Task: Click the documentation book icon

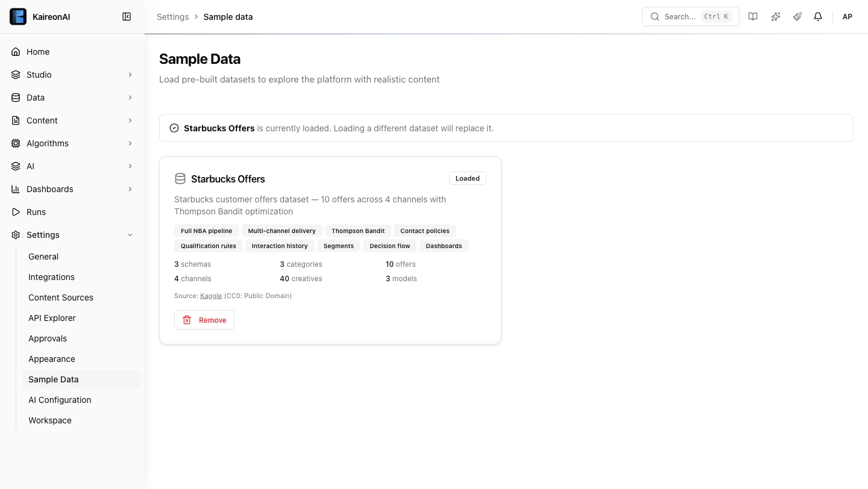Action: [x=753, y=16]
